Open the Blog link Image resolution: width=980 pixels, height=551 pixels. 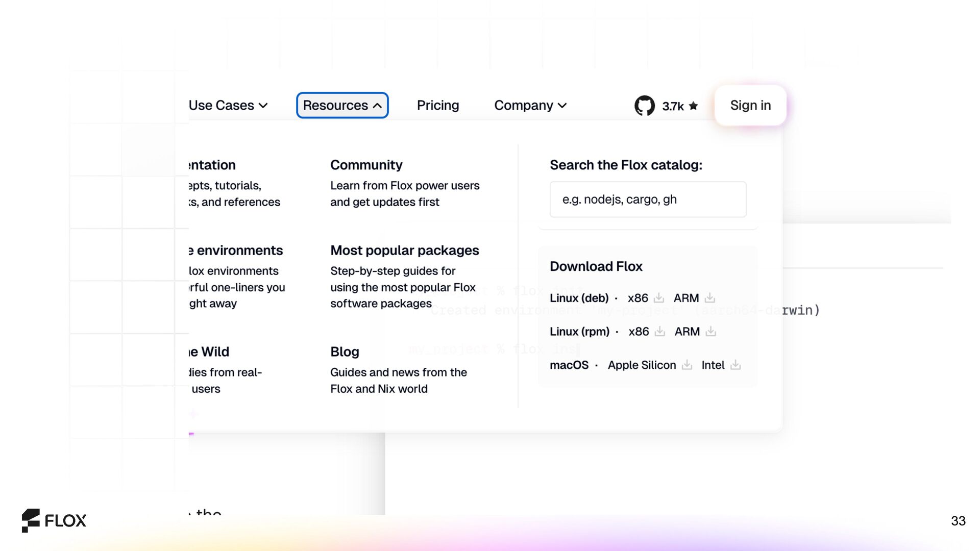[345, 352]
